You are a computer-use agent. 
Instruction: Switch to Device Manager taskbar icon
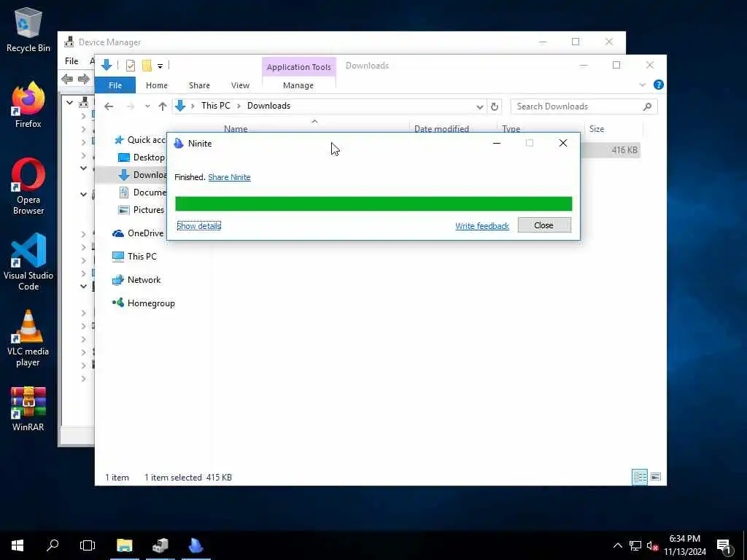coord(160,545)
